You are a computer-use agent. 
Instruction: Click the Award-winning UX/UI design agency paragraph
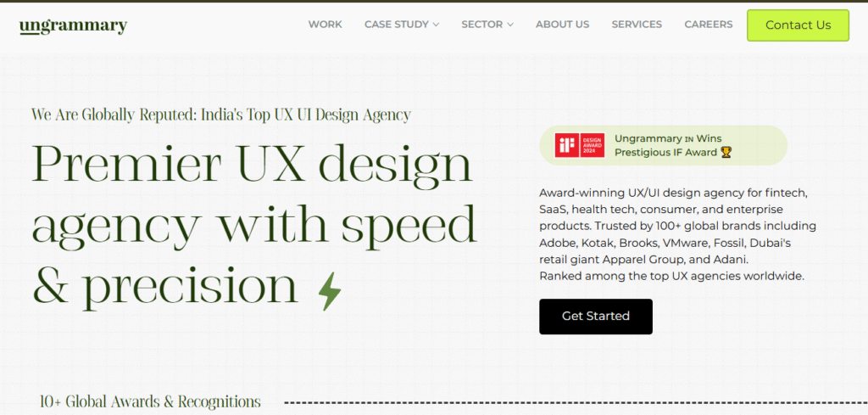677,233
